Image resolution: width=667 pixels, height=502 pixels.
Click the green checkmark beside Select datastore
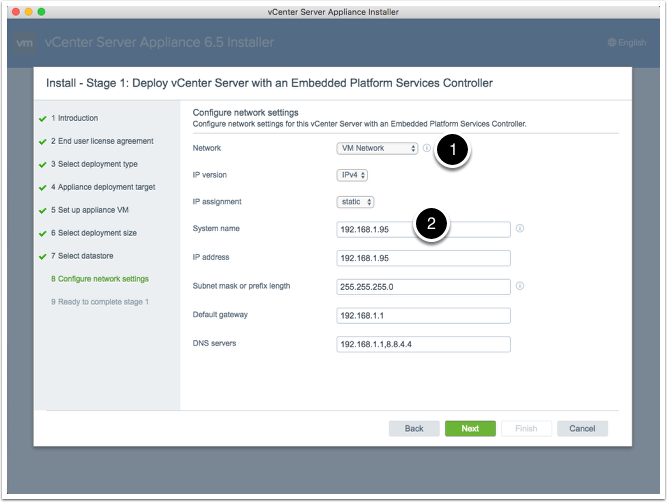(x=41, y=256)
